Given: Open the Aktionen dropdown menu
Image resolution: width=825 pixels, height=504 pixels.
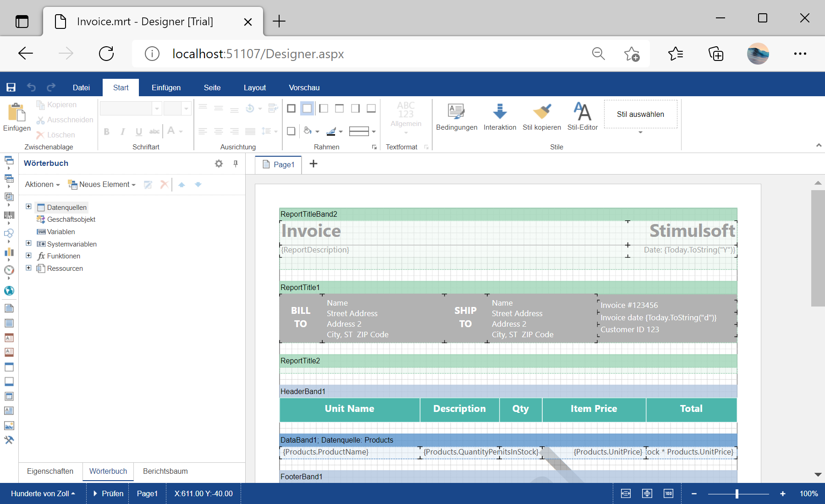Looking at the screenshot, I should (42, 185).
